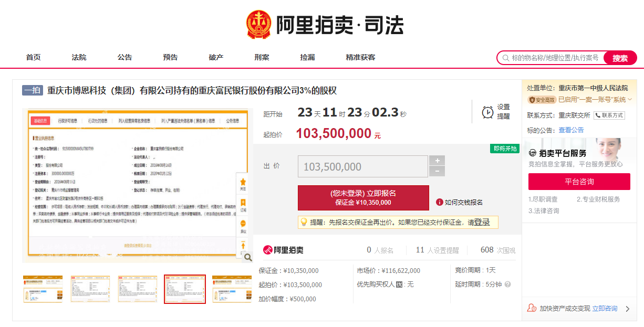
Task: Click the 加价幅度 ¥500,000 text
Action: [x=288, y=299]
